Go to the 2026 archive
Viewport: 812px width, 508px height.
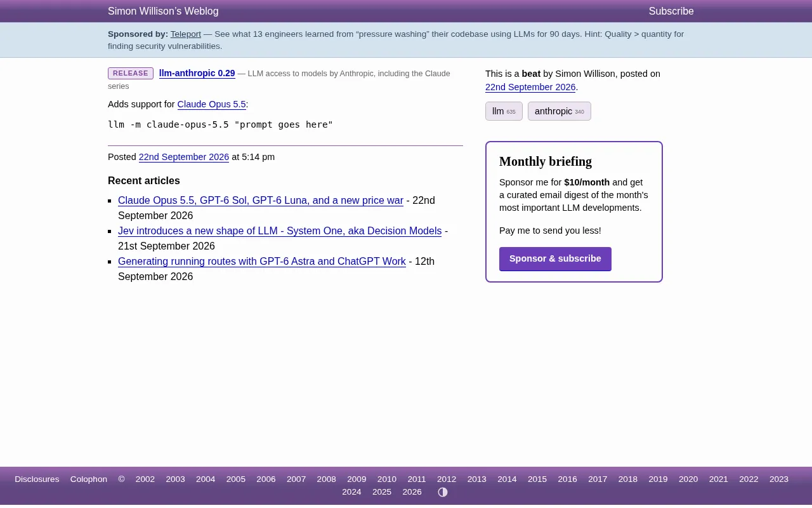point(412,492)
